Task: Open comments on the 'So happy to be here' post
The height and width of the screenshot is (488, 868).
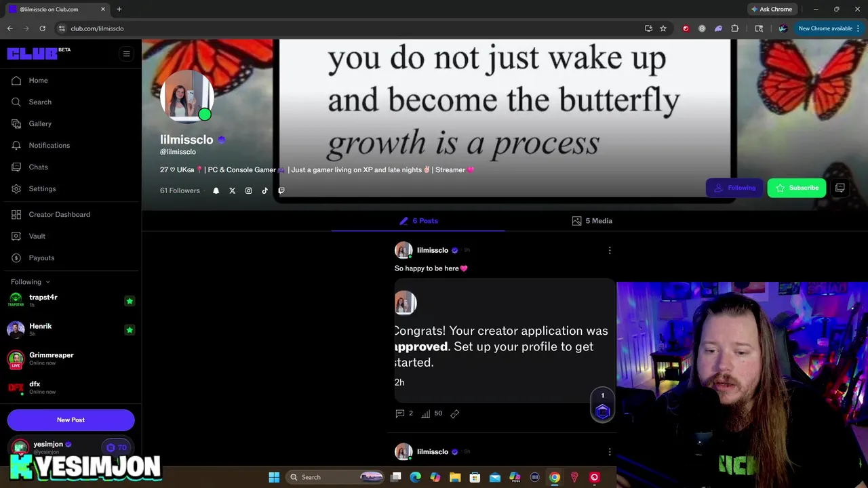Action: (404, 413)
